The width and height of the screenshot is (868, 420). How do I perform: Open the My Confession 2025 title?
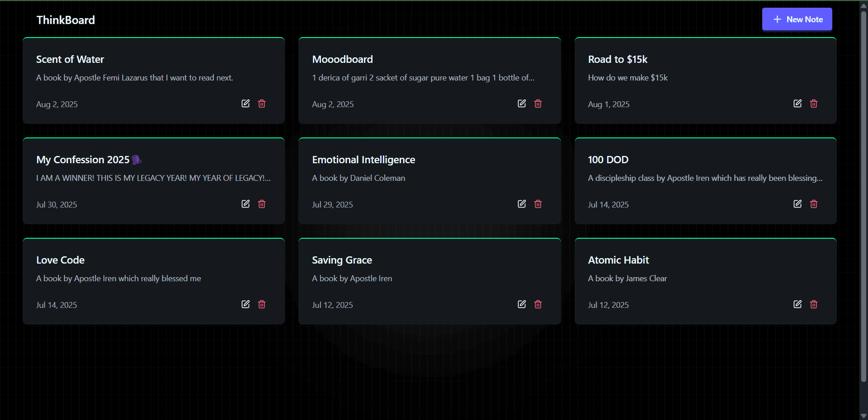pyautogui.click(x=89, y=160)
